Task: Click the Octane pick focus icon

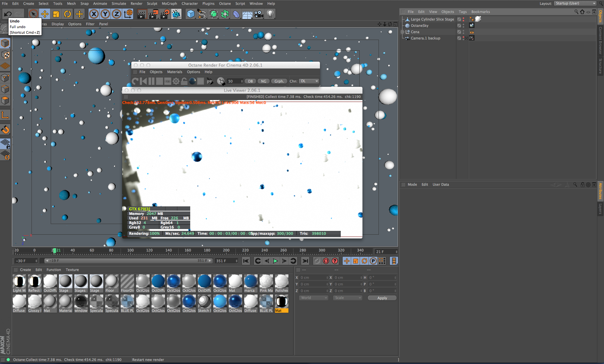Action: tap(210, 81)
